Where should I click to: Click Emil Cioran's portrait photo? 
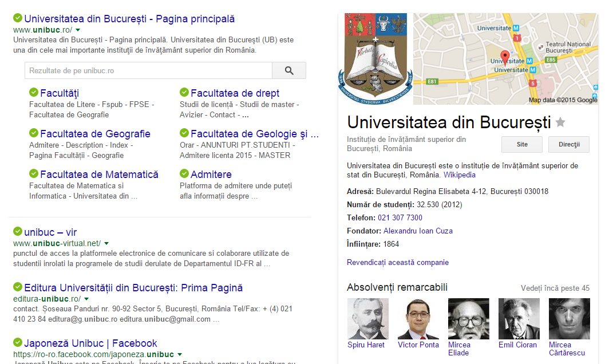click(x=519, y=319)
